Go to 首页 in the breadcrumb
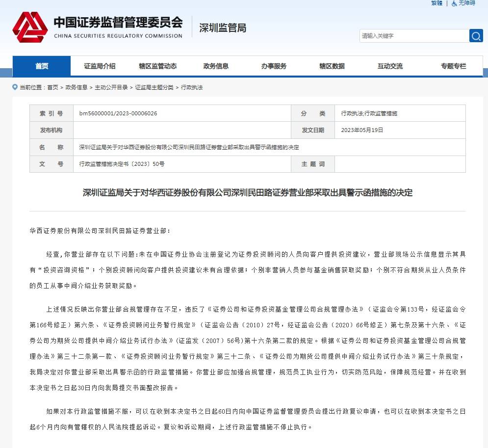This screenshot has width=488, height=448. tap(52, 87)
